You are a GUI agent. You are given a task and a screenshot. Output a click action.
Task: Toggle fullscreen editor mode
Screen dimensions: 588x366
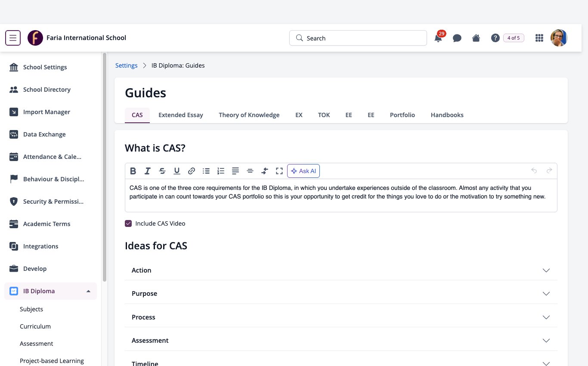[279, 171]
